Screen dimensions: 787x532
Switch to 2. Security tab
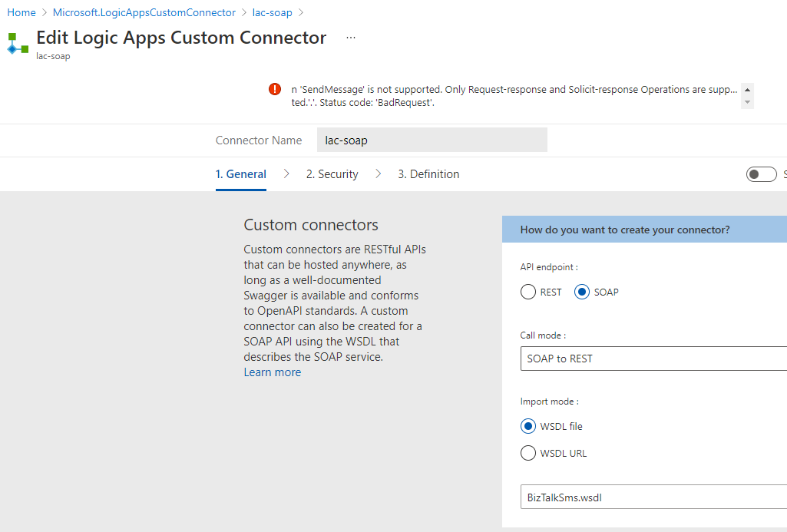tap(332, 174)
